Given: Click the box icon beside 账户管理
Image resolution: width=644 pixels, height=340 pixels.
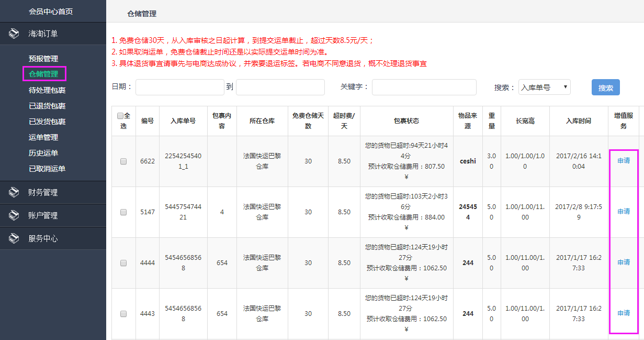Looking at the screenshot, I should 14,215.
